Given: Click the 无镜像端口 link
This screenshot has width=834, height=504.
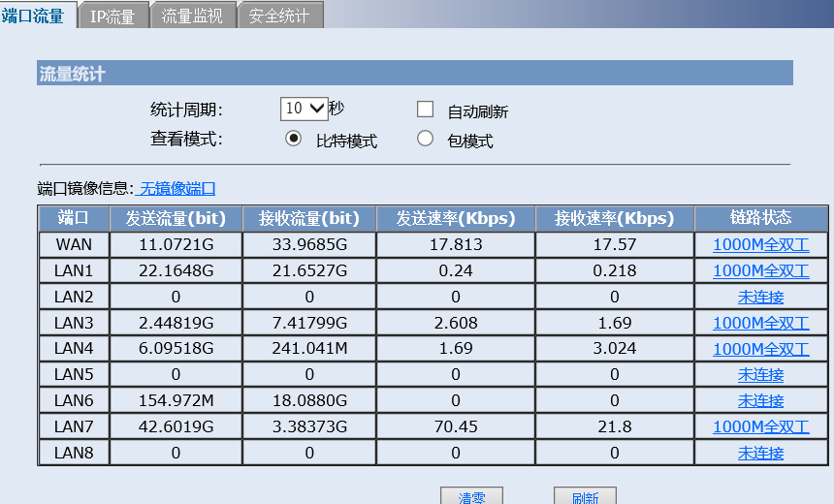Looking at the screenshot, I should [177, 188].
